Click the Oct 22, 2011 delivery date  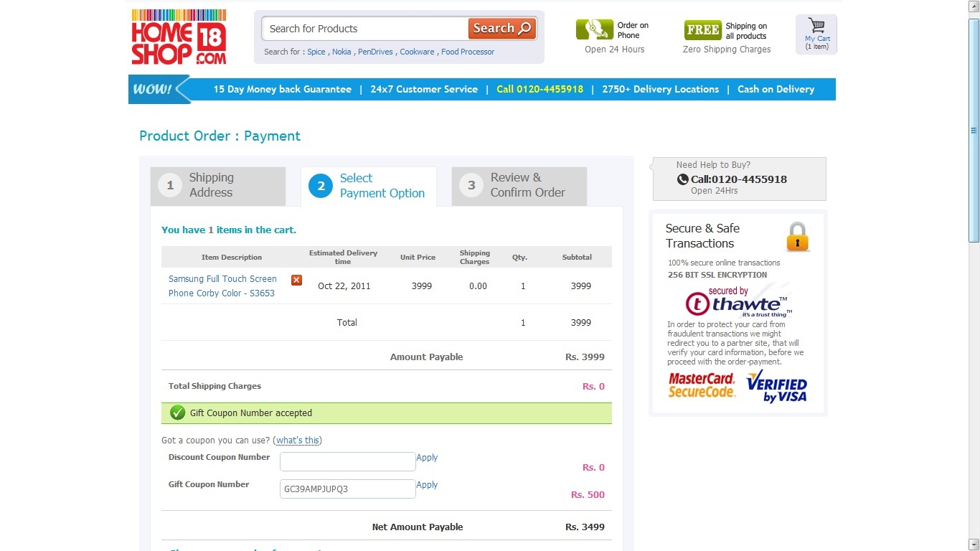(344, 286)
